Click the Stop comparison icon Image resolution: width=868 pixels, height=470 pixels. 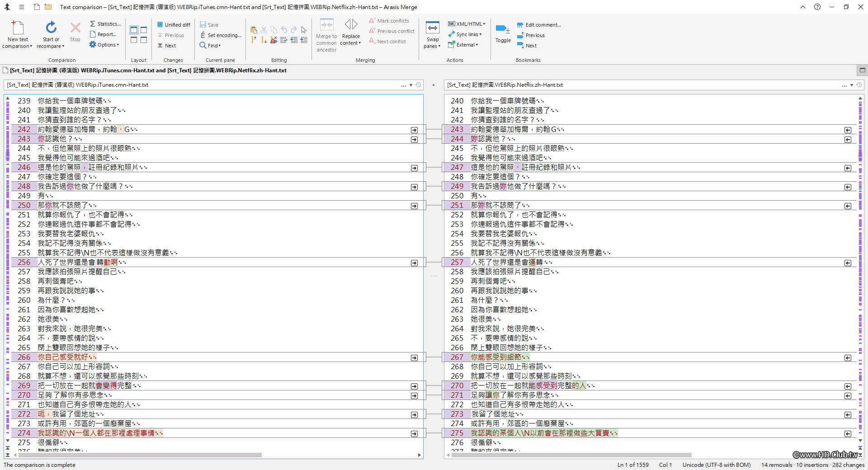click(x=75, y=32)
